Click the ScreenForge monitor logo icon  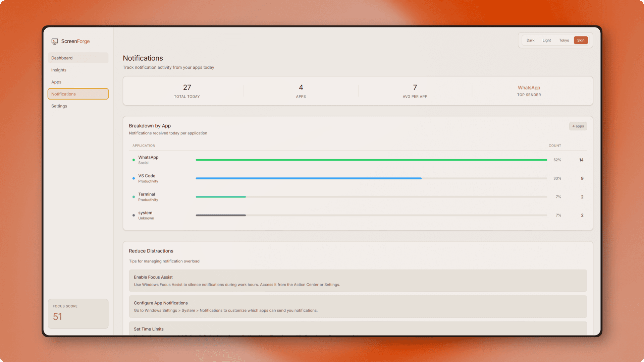(55, 41)
